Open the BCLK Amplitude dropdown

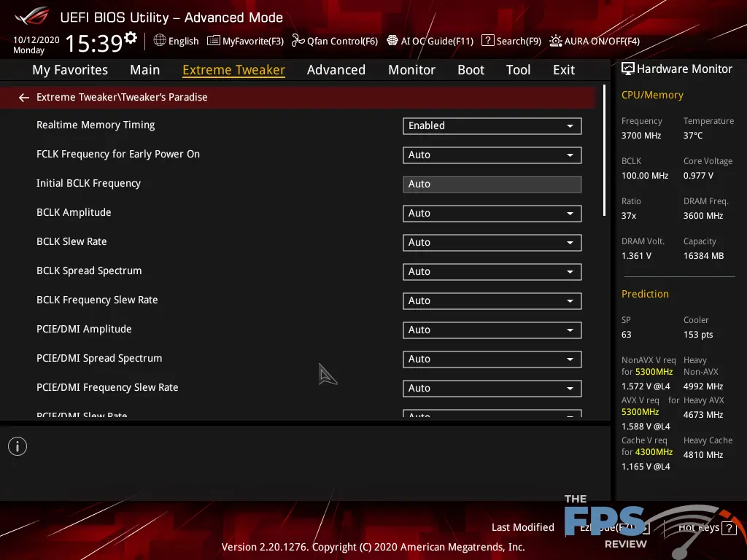pos(492,214)
